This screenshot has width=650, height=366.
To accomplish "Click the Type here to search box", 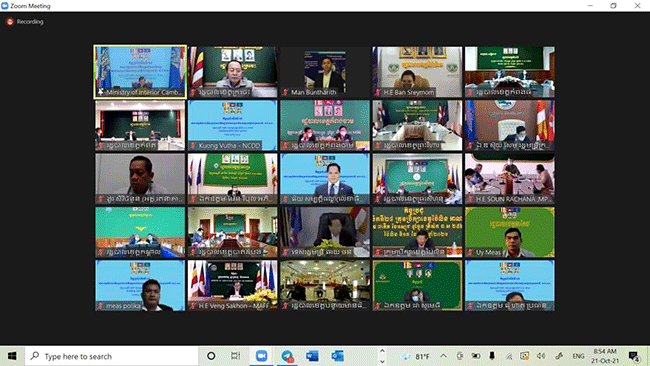I will 112,356.
